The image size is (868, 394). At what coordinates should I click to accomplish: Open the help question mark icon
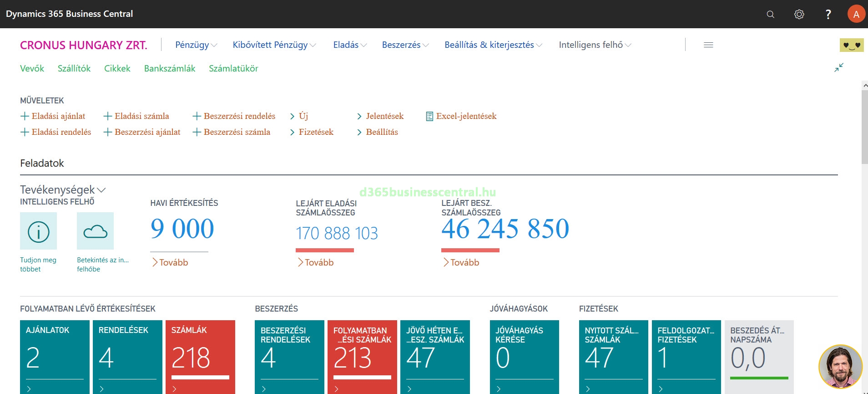click(x=828, y=14)
